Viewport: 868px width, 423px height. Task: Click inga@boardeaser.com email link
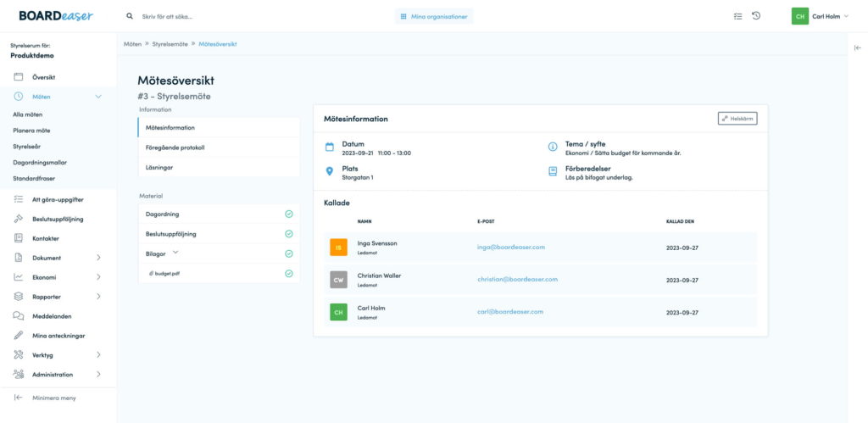tap(510, 247)
